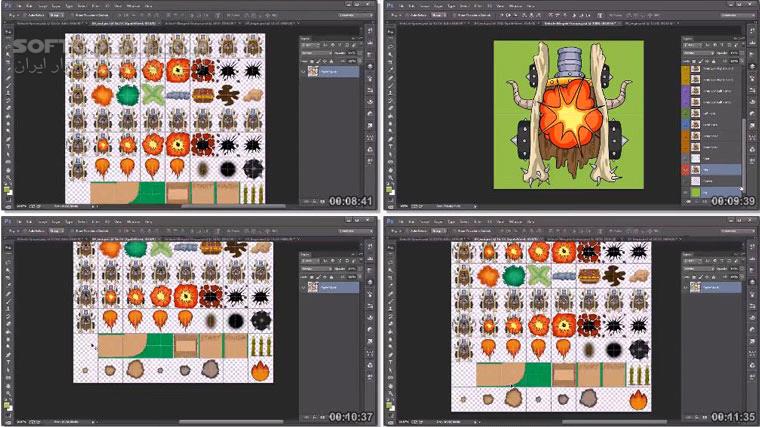Hide the single layer in the 00:11:35 window
The height and width of the screenshot is (427, 760).
tap(685, 287)
